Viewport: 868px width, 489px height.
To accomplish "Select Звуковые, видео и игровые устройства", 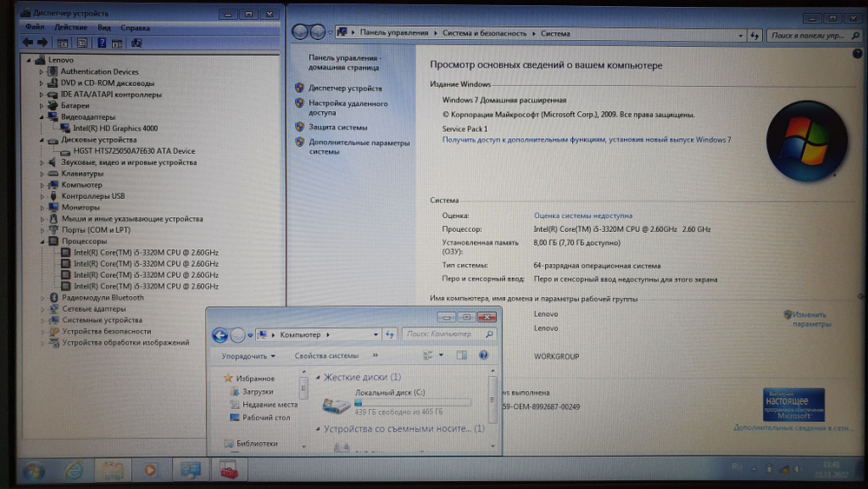I will pos(129,162).
